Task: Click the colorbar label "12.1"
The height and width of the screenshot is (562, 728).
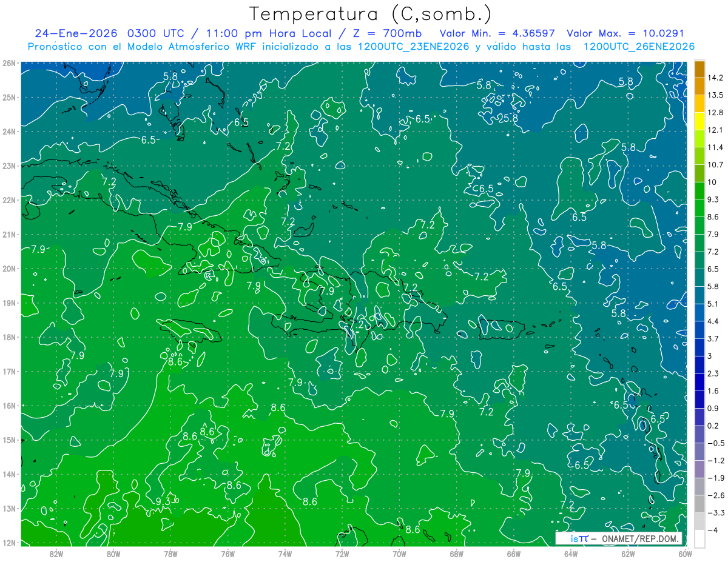Action: (715, 130)
